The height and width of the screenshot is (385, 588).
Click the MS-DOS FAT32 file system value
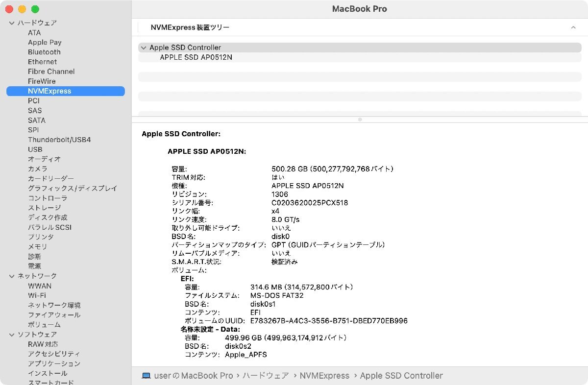point(277,296)
